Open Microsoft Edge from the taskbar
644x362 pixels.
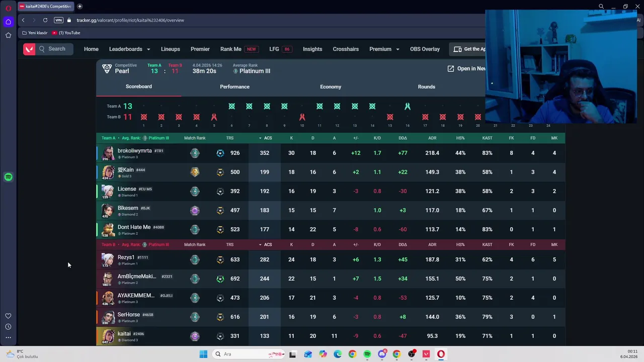[337, 354]
